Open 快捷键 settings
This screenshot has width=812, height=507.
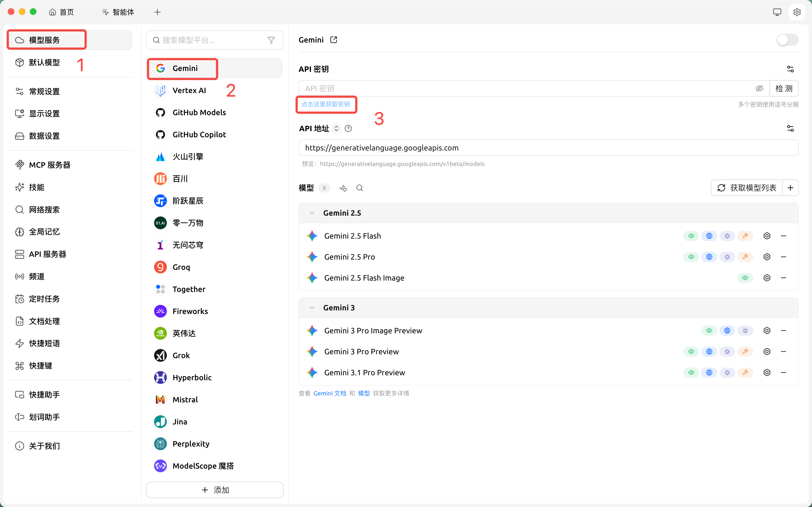pos(70,366)
